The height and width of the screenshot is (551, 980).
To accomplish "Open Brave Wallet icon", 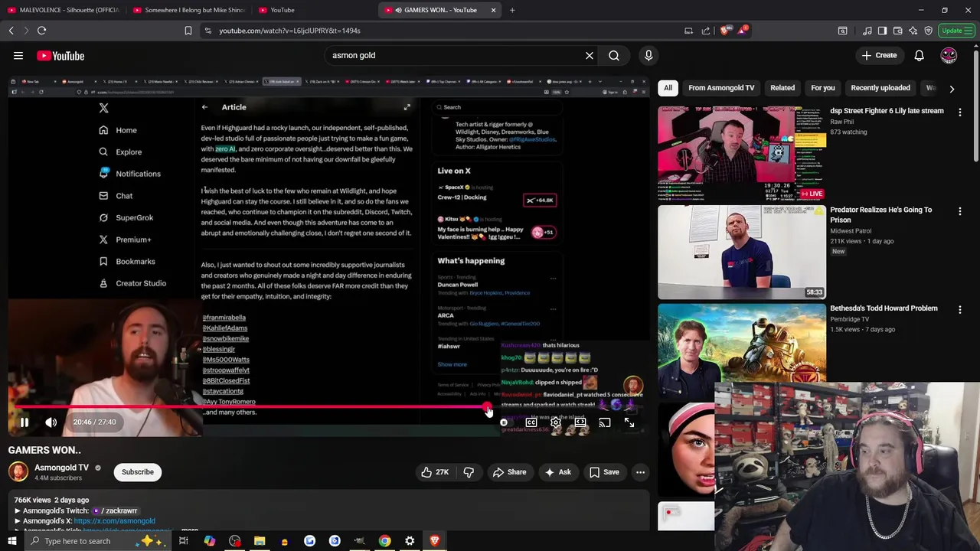I will [x=897, y=31].
